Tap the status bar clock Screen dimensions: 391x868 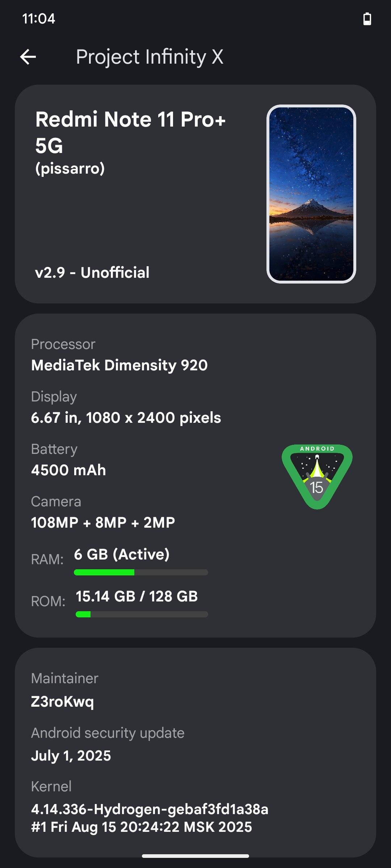pos(38,19)
